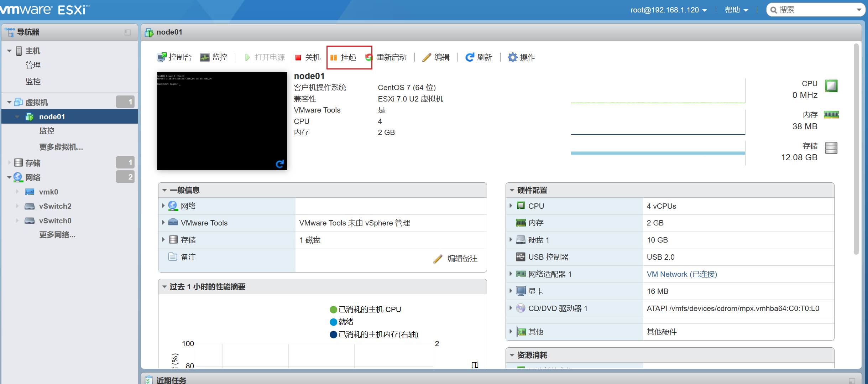The height and width of the screenshot is (384, 868).
Task: Expand the 存储 navigator node arrow
Action: coord(10,163)
